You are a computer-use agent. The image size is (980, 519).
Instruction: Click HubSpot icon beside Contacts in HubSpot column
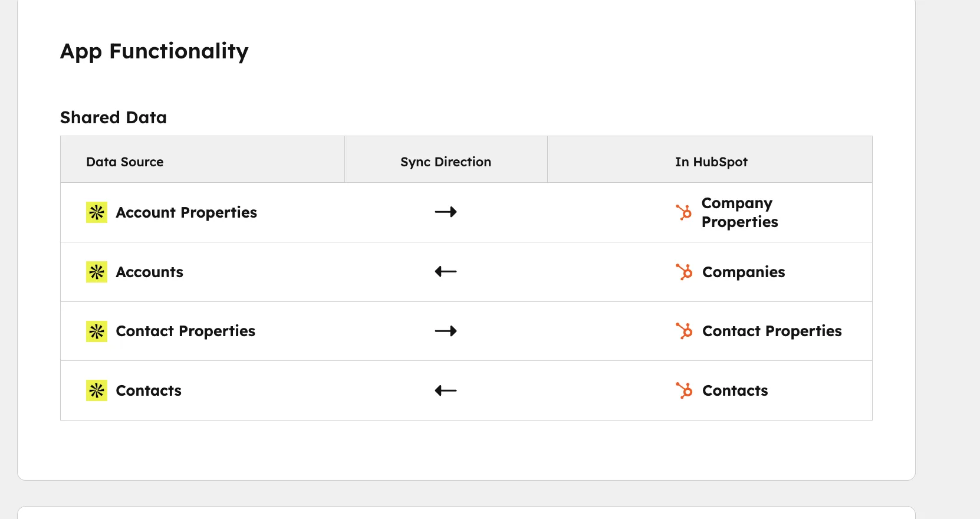click(684, 390)
